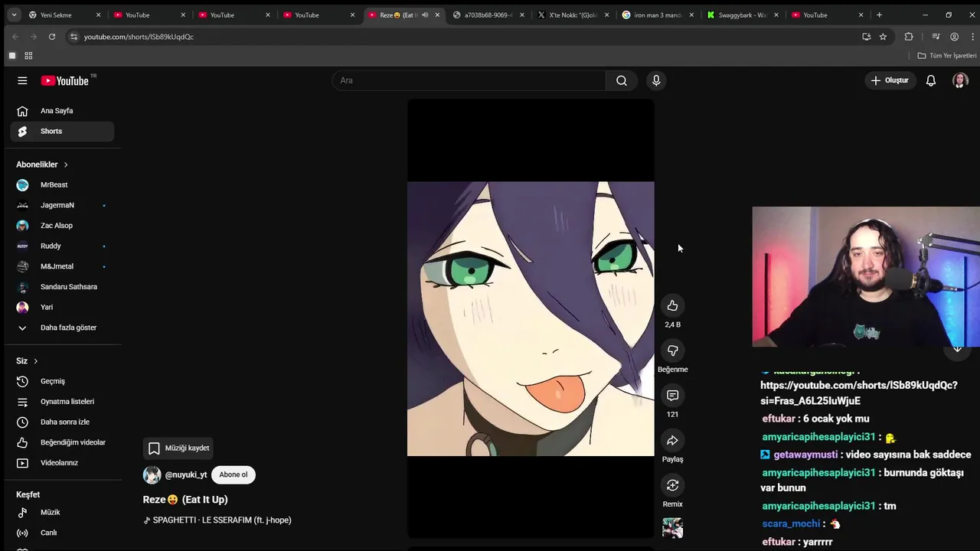Click the search magnifier button
980x551 pixels.
622,80
